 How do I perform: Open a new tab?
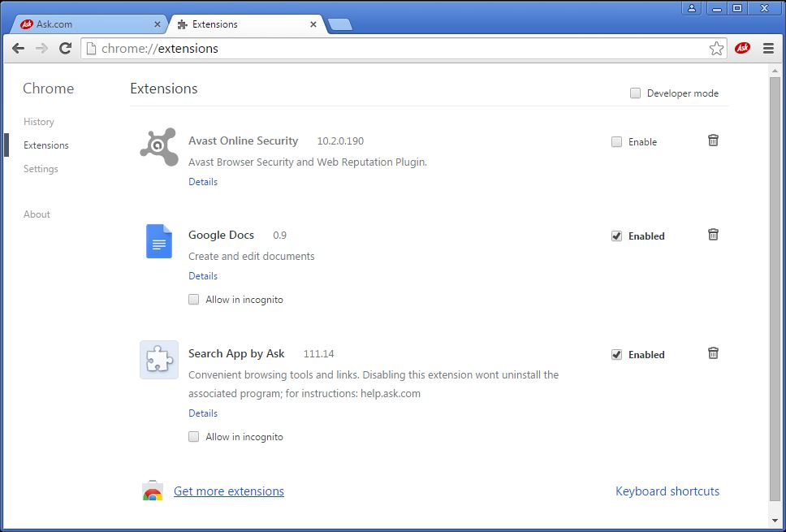(340, 24)
